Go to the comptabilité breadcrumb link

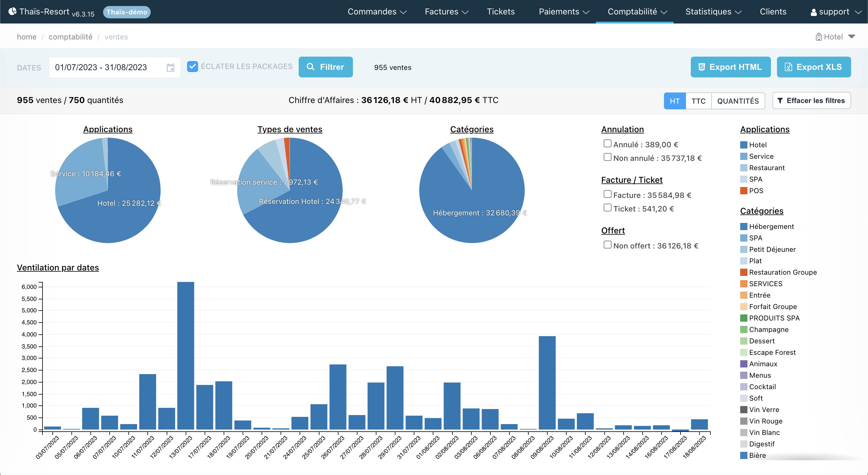(71, 37)
